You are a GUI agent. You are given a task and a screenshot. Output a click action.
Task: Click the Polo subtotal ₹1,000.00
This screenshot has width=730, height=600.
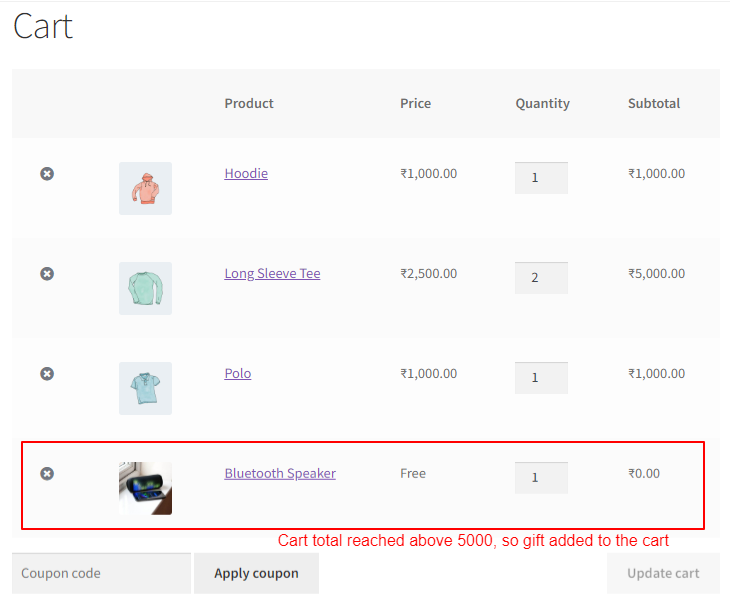[656, 374]
